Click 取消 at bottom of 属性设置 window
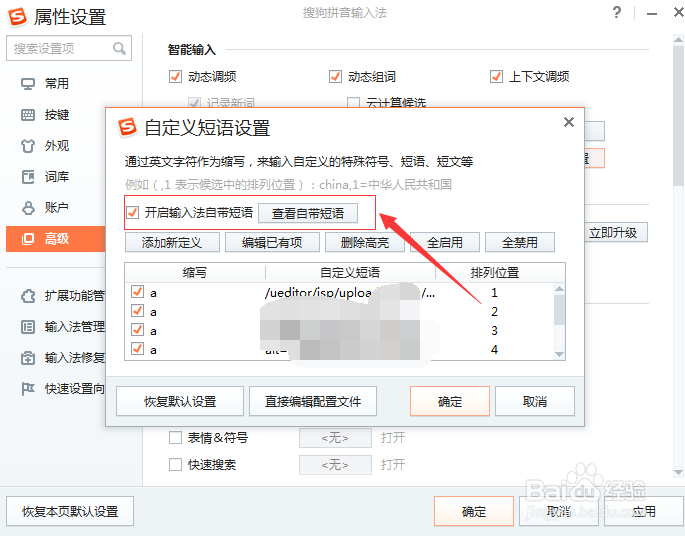The height and width of the screenshot is (536, 685). tap(559, 511)
